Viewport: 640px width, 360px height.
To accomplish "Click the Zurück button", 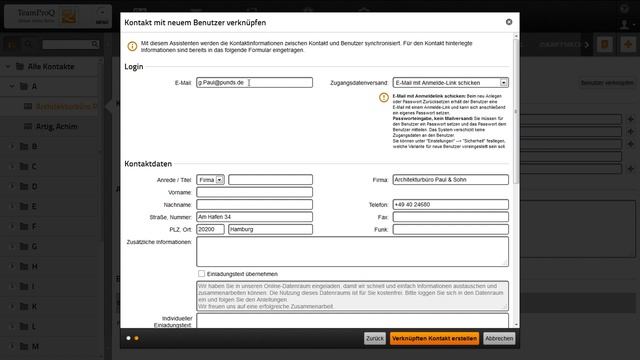I will (375, 338).
